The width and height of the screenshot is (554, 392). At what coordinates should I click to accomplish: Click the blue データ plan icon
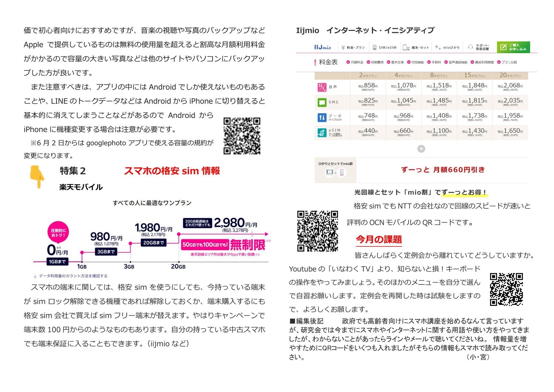click(322, 117)
